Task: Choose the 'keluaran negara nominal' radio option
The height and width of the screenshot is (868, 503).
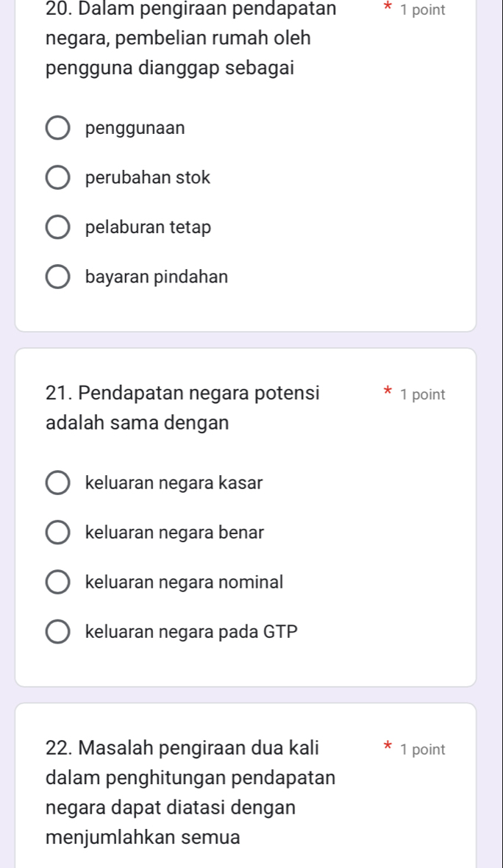Action: click(58, 583)
